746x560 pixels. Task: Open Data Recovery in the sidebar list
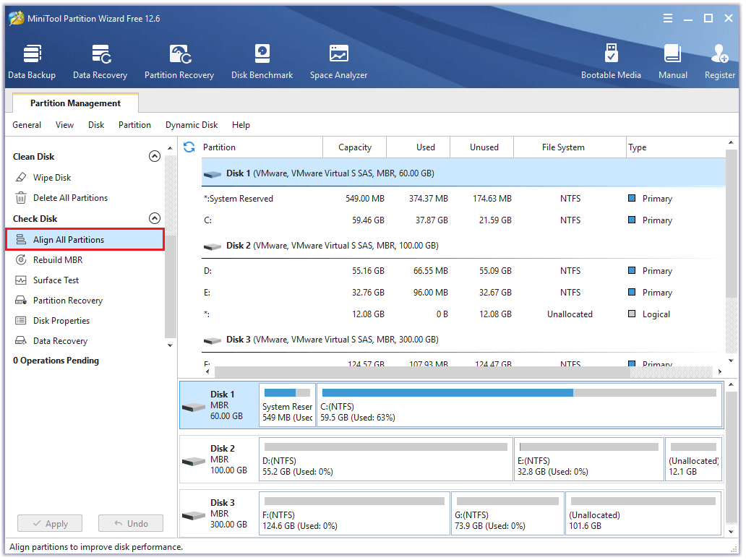(60, 341)
